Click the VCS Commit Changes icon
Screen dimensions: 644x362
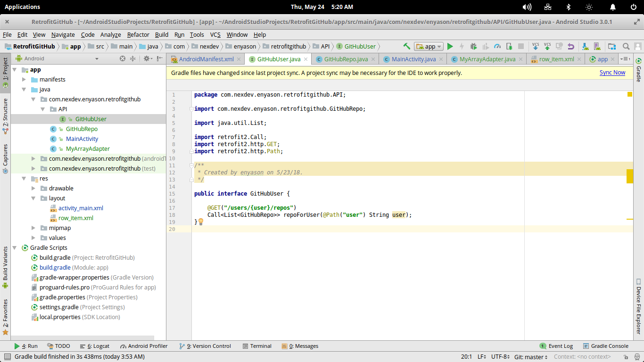pyautogui.click(x=547, y=46)
